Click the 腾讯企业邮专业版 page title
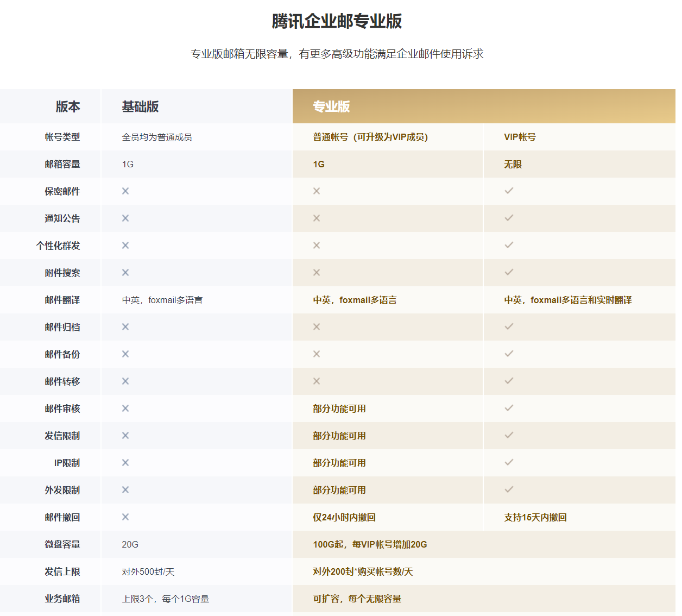 (x=337, y=21)
